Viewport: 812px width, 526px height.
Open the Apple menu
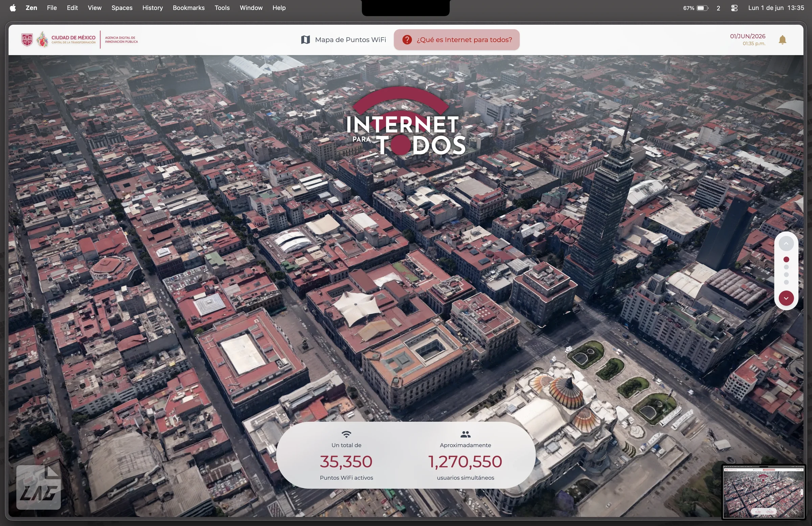[x=13, y=8]
